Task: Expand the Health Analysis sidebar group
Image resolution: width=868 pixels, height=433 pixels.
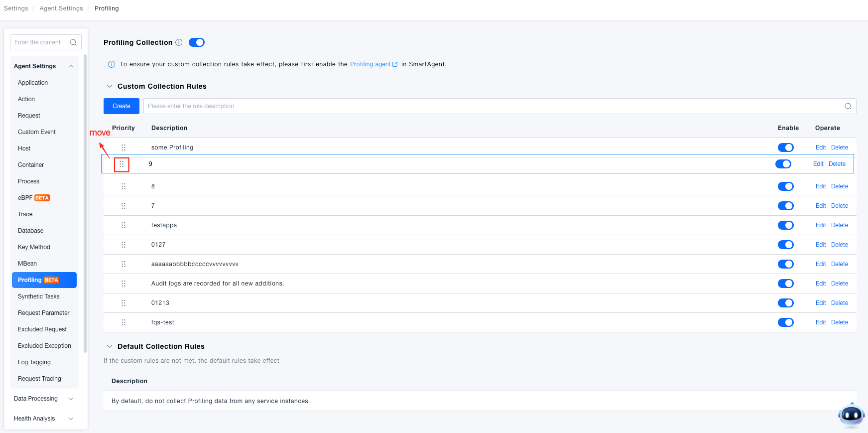Action: [71, 419]
